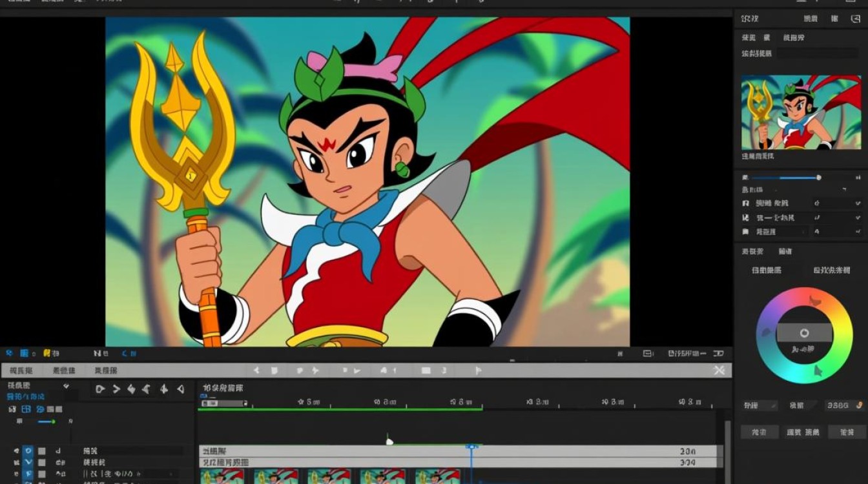Screen dimensions: 868x484
Task: Click the blue link text above the layer icons
Action: pos(26,396)
